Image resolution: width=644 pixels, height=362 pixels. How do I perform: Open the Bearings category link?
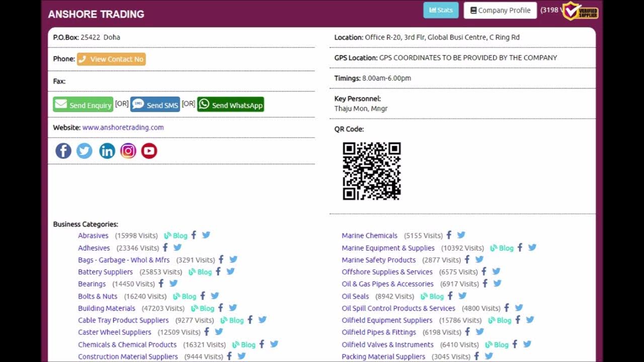[92, 284]
